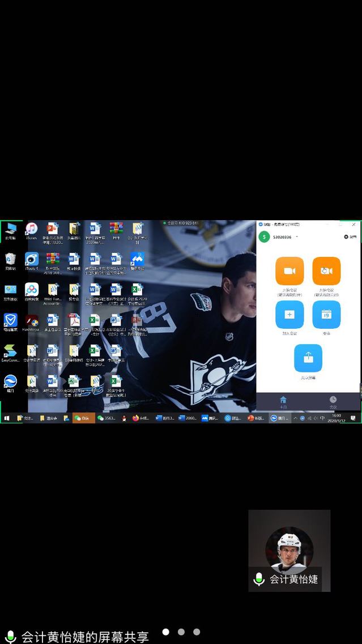Click the Firefox icon in the taskbar

click(135, 418)
